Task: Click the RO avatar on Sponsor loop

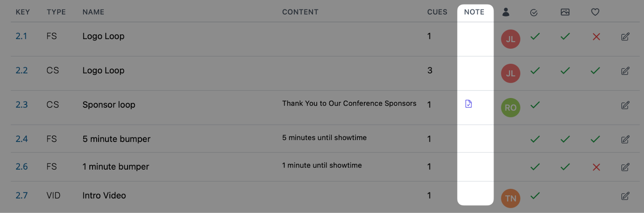Action: pyautogui.click(x=511, y=108)
